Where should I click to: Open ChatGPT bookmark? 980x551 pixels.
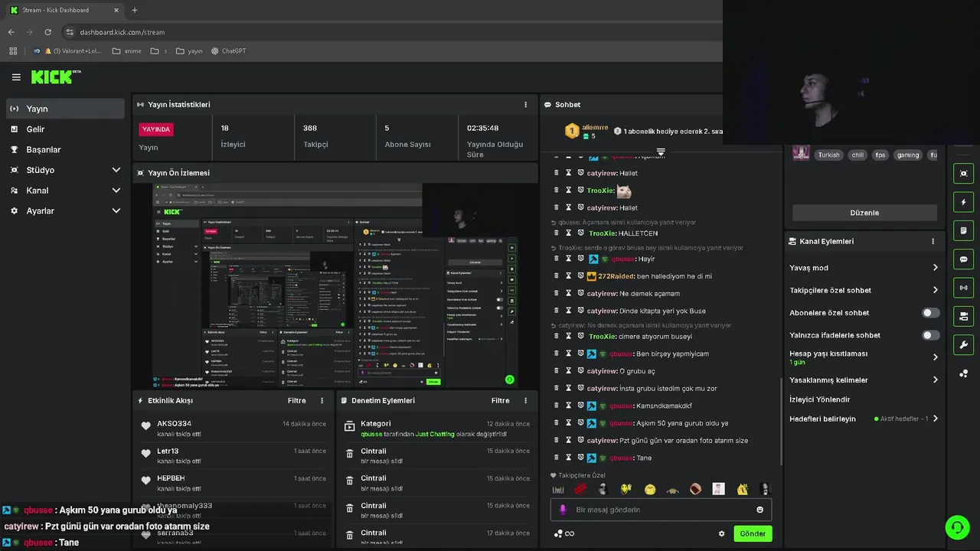[x=228, y=51]
